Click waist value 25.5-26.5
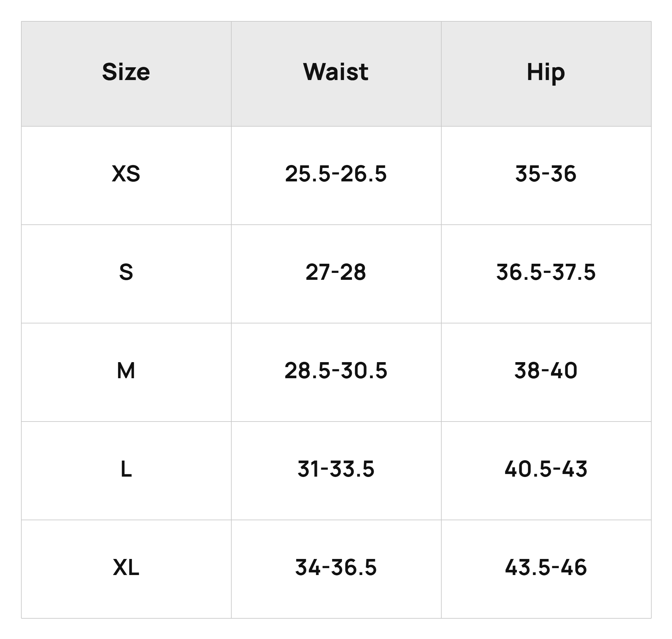 tap(336, 174)
